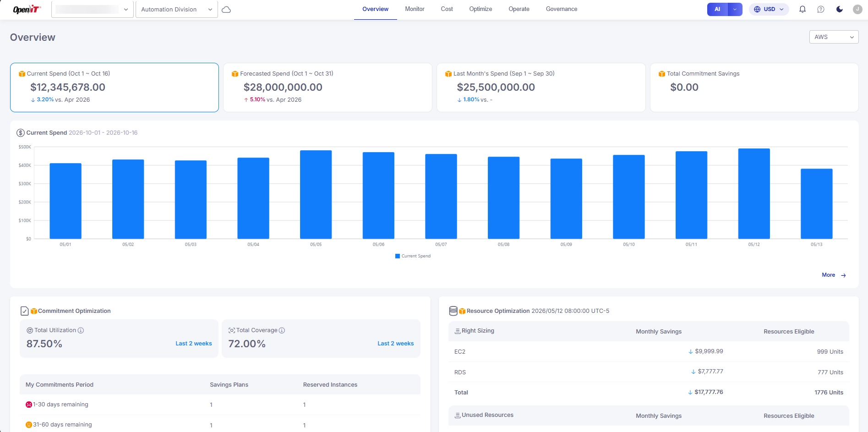The height and width of the screenshot is (432, 868).
Task: Expand the Automation Division dropdown
Action: 177,9
